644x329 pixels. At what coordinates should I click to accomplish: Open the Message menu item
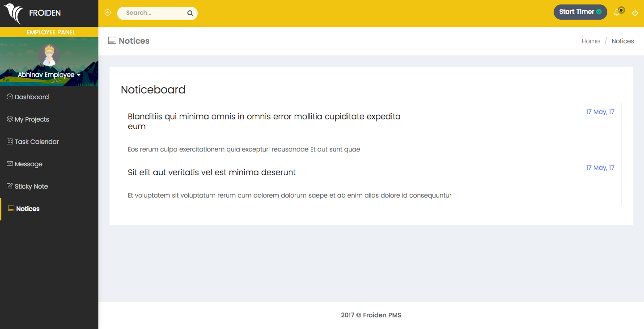click(x=29, y=164)
